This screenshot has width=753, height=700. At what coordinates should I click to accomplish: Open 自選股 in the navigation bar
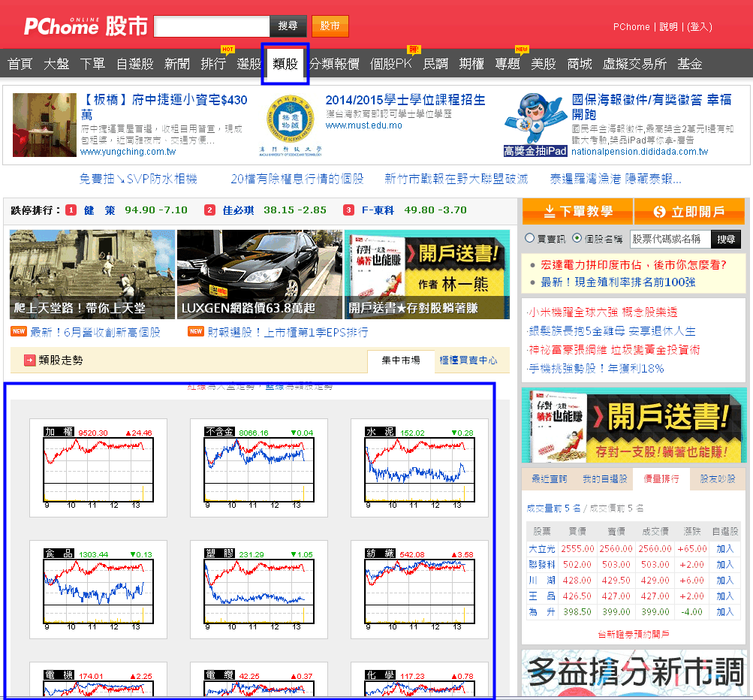[135, 63]
